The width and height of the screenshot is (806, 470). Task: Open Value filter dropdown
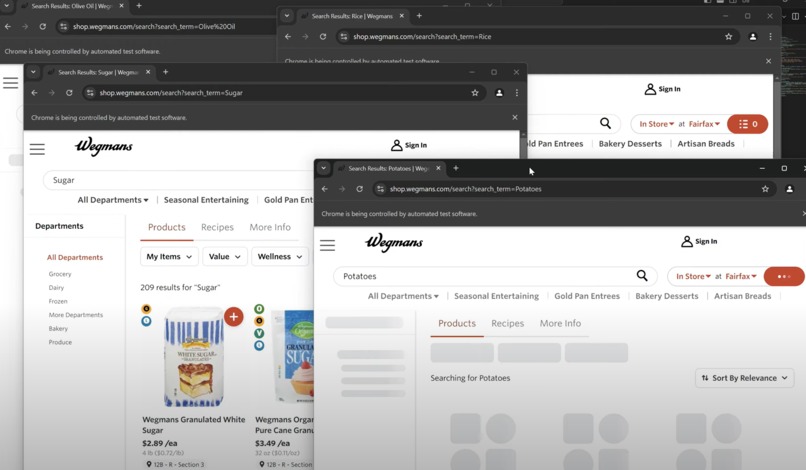[x=225, y=256]
